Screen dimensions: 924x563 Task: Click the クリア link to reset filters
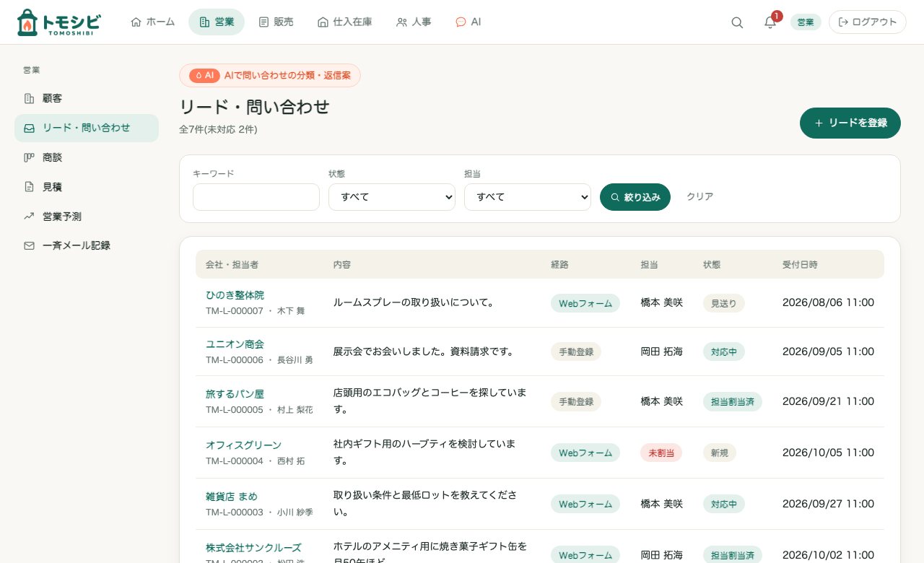[700, 196]
